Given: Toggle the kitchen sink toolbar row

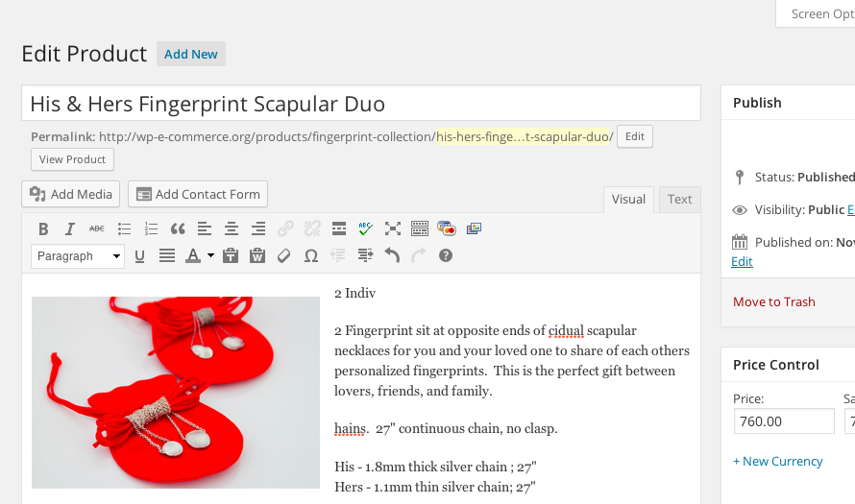Looking at the screenshot, I should (x=419, y=228).
